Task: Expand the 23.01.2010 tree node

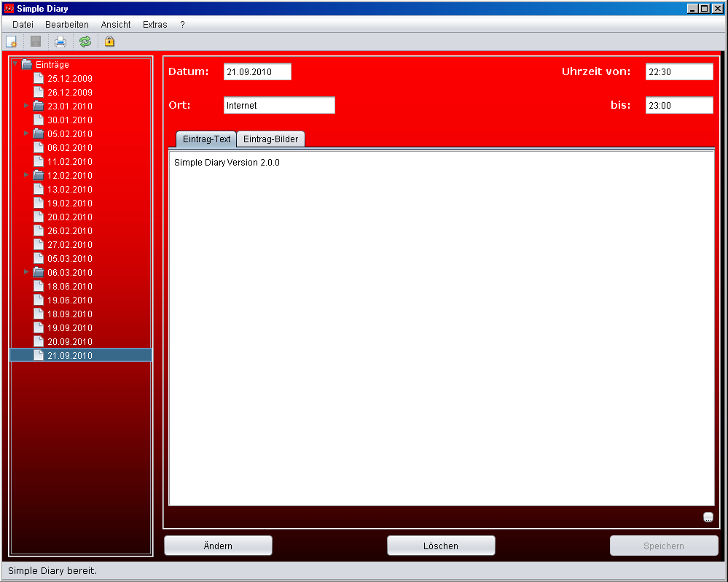Action: (x=26, y=106)
